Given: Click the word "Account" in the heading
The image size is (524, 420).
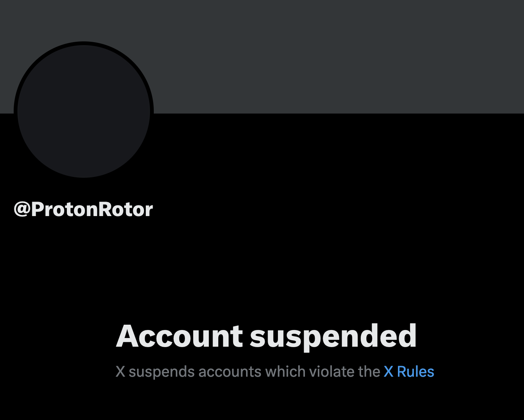Looking at the screenshot, I should click(x=179, y=336).
